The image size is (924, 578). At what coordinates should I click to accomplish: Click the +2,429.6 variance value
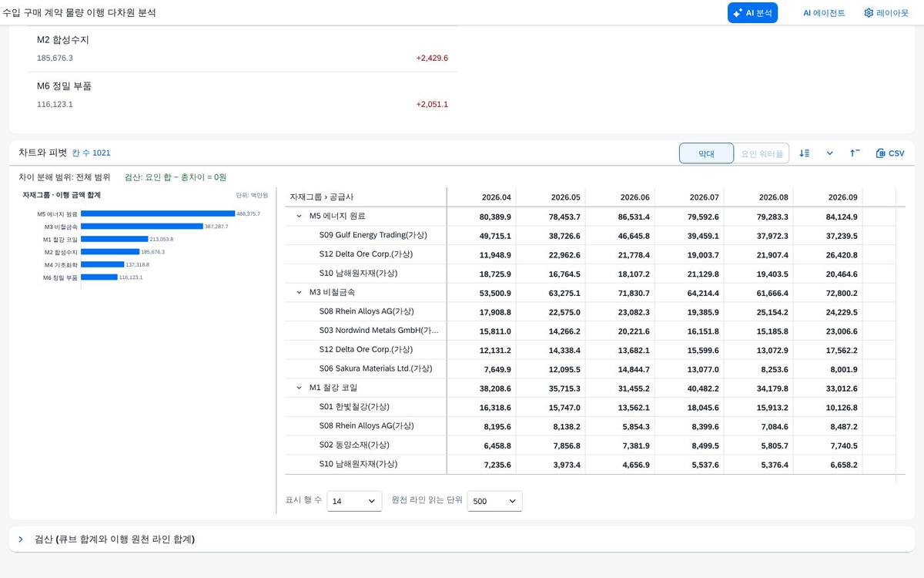[432, 58]
